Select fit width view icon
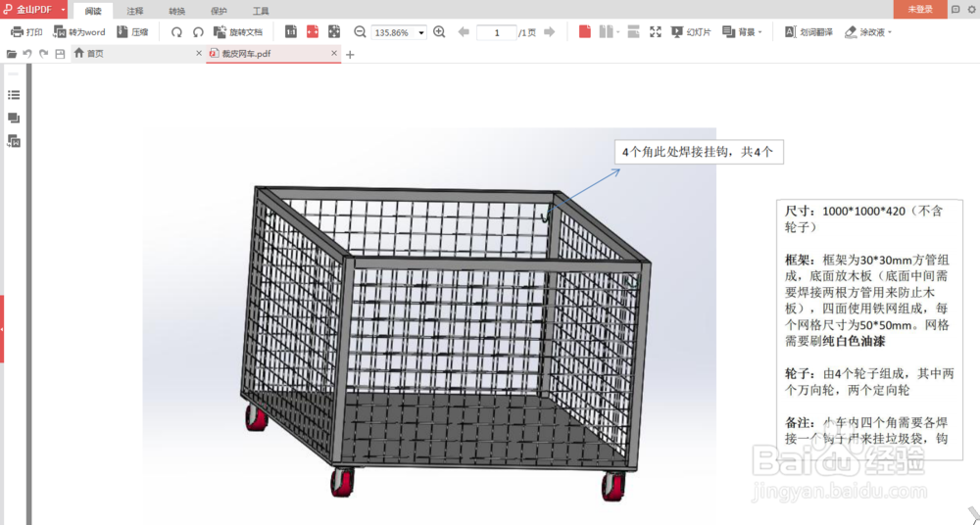This screenshot has width=980, height=525. pos(313,32)
